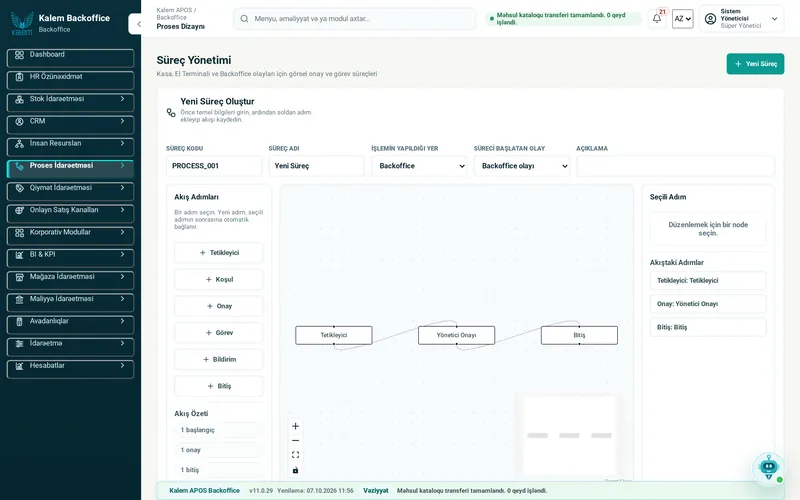Select Onay: Yönetici Onayı in step list
Screen dimensions: 800x500
point(708,304)
